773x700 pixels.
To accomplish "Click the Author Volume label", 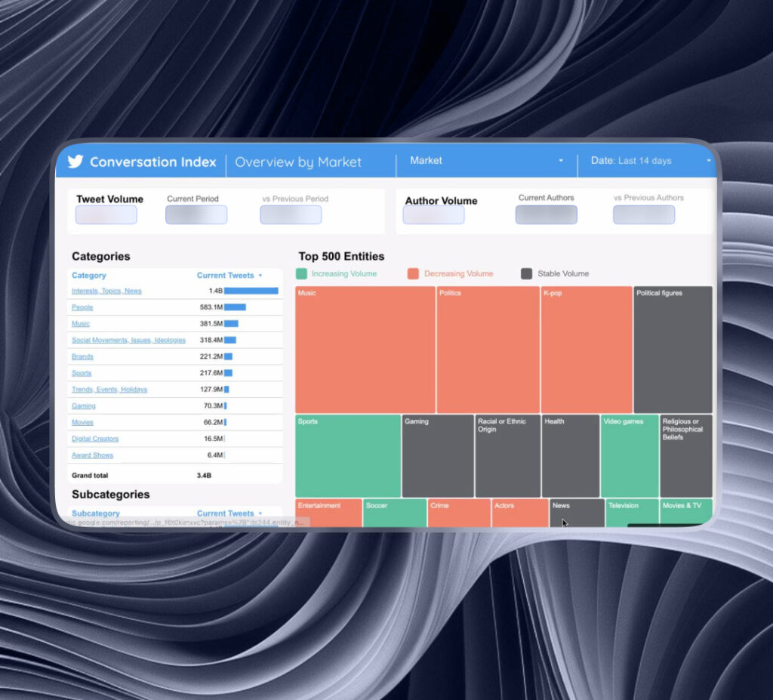I will 441,201.
